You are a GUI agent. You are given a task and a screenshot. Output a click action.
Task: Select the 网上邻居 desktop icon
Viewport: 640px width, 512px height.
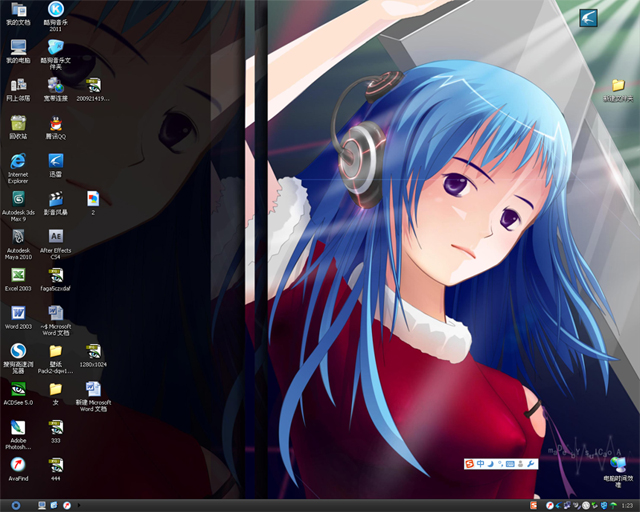[18, 90]
